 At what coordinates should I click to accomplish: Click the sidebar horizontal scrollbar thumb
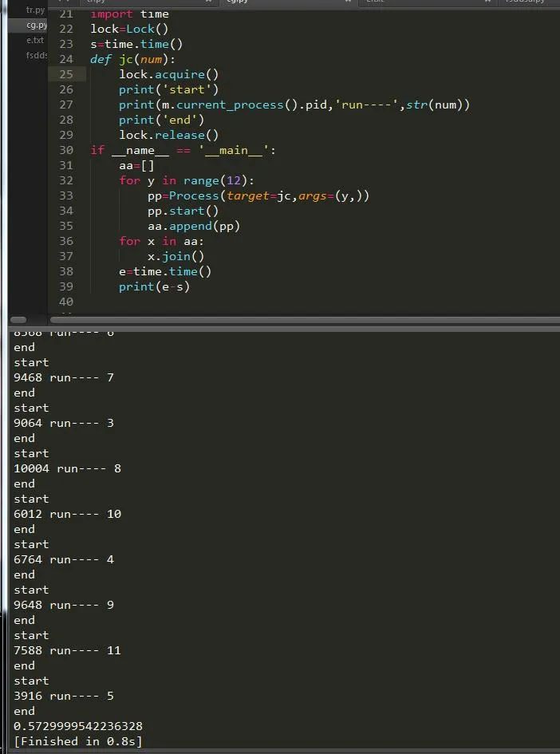18,320
